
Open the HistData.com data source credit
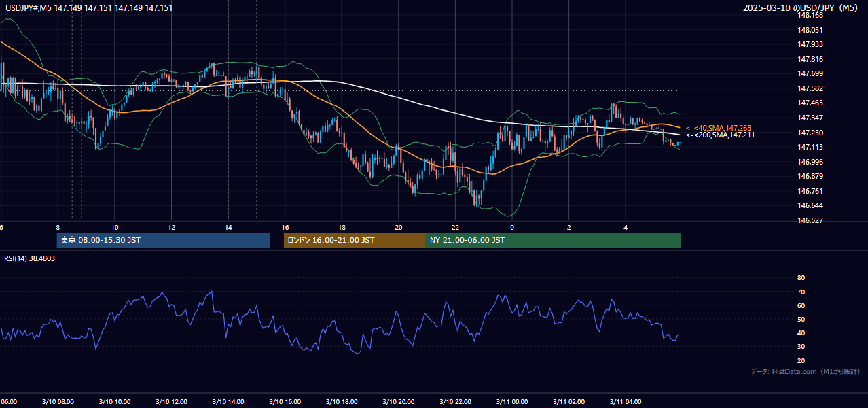806,371
